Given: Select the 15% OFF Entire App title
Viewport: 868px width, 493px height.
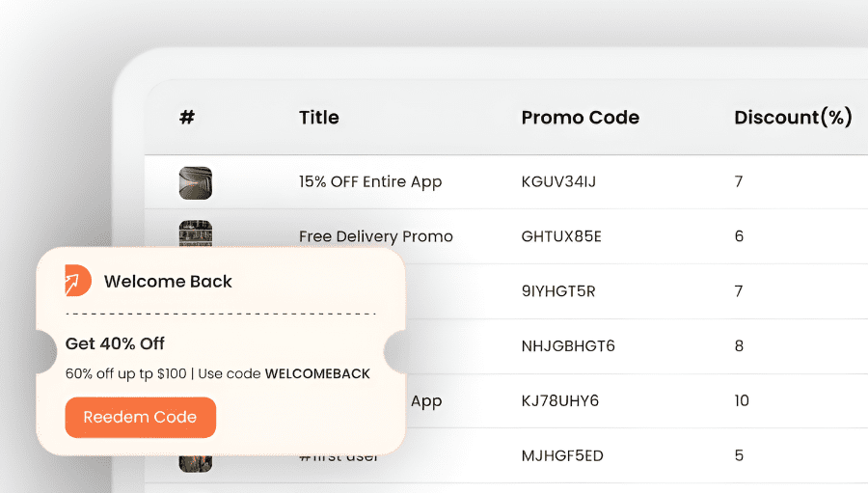Looking at the screenshot, I should [x=370, y=181].
